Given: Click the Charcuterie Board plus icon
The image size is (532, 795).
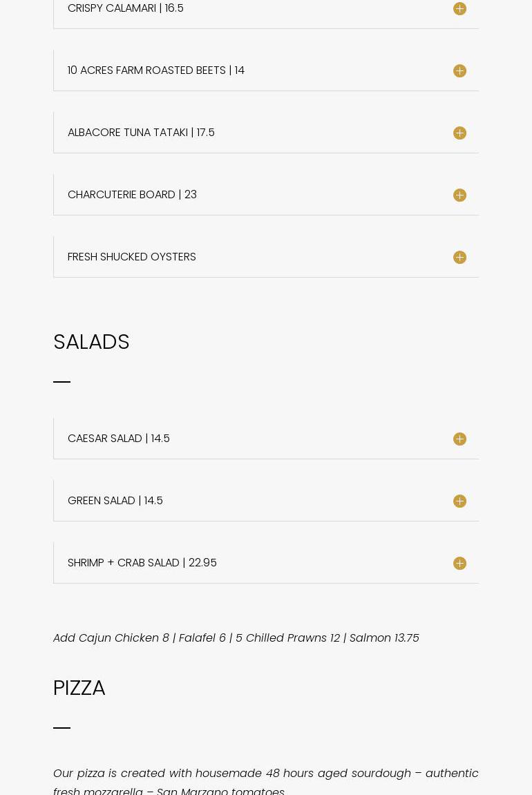Looking at the screenshot, I should tap(459, 195).
